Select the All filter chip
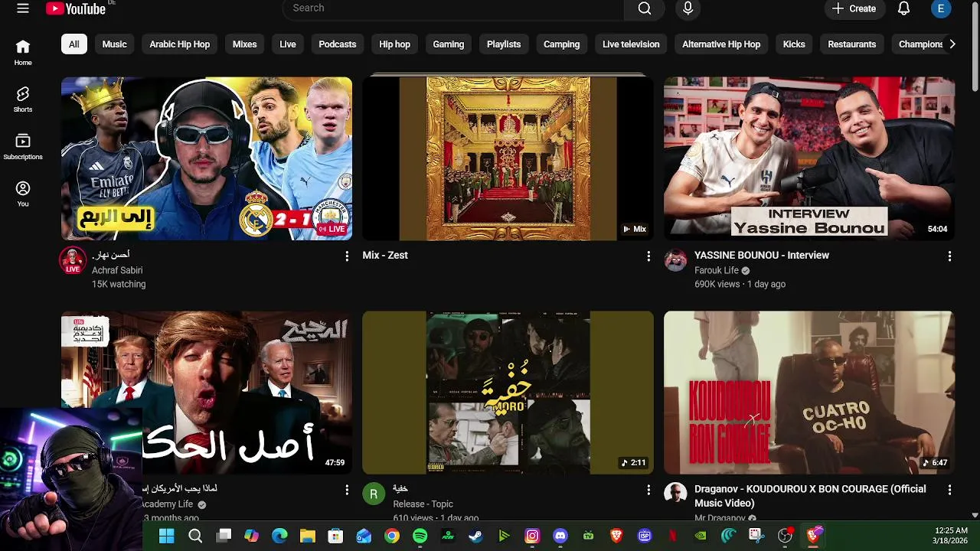The image size is (980, 551). click(x=73, y=44)
